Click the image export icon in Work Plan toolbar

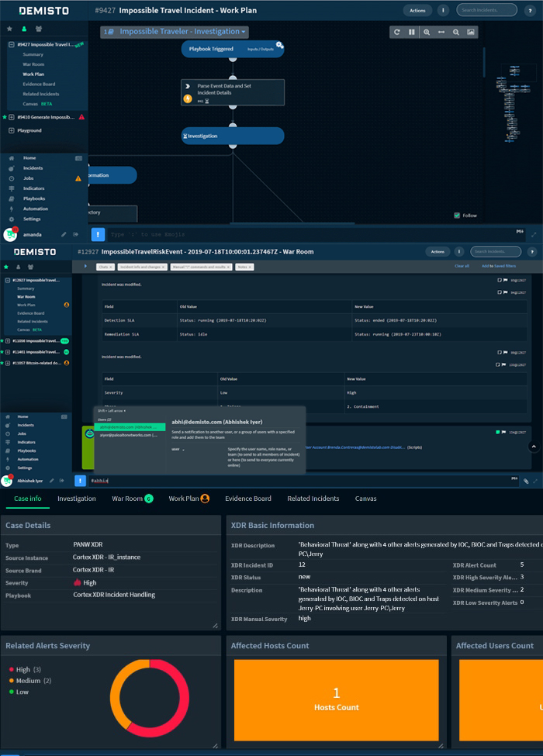[x=470, y=33]
